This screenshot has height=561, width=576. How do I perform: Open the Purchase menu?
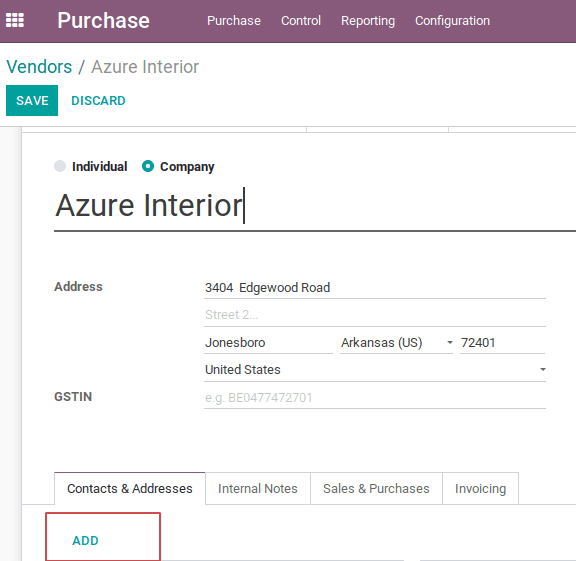pos(234,21)
